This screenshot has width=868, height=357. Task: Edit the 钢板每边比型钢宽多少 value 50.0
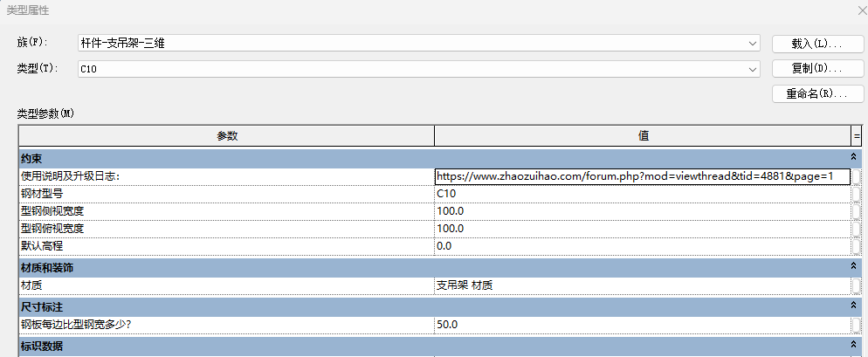click(x=642, y=325)
